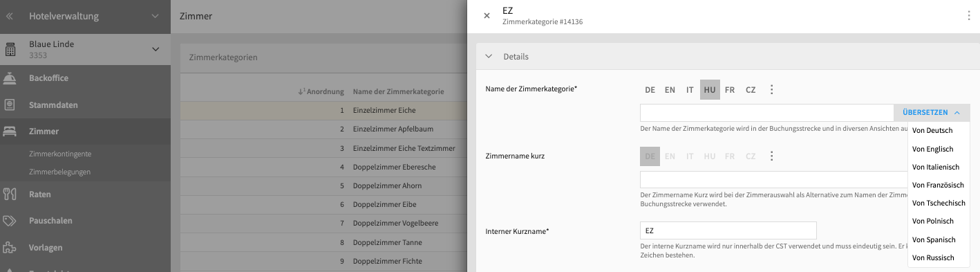980x272 pixels.
Task: Open the three-dot menu in EZ header
Action: point(969,16)
